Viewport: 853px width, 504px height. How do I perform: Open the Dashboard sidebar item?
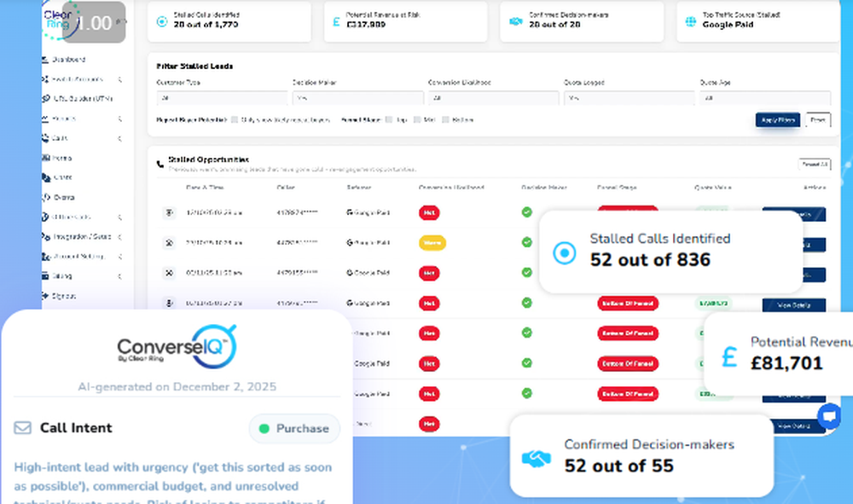point(68,60)
